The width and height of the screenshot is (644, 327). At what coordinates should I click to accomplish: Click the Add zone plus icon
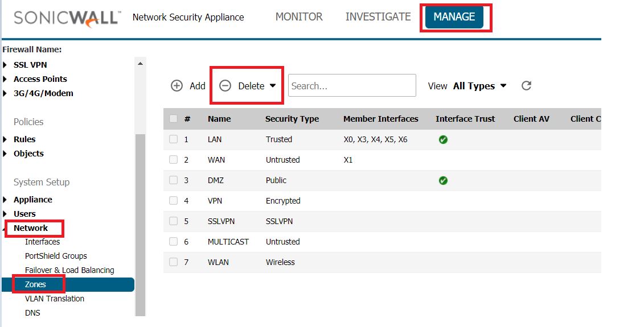click(177, 86)
